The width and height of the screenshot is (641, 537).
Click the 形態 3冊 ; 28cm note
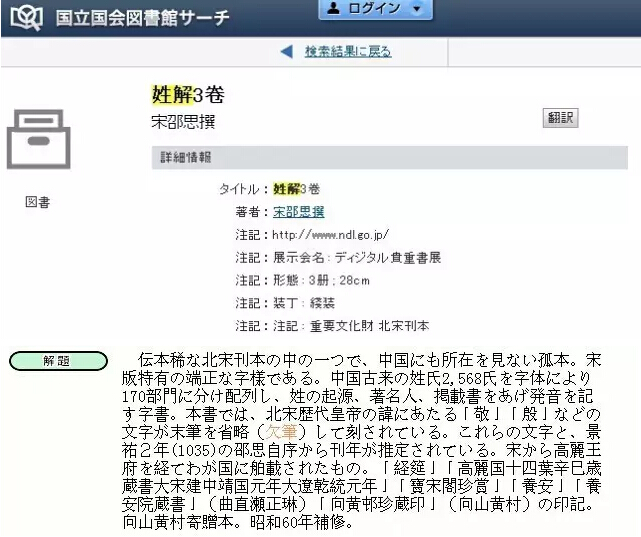point(321,280)
